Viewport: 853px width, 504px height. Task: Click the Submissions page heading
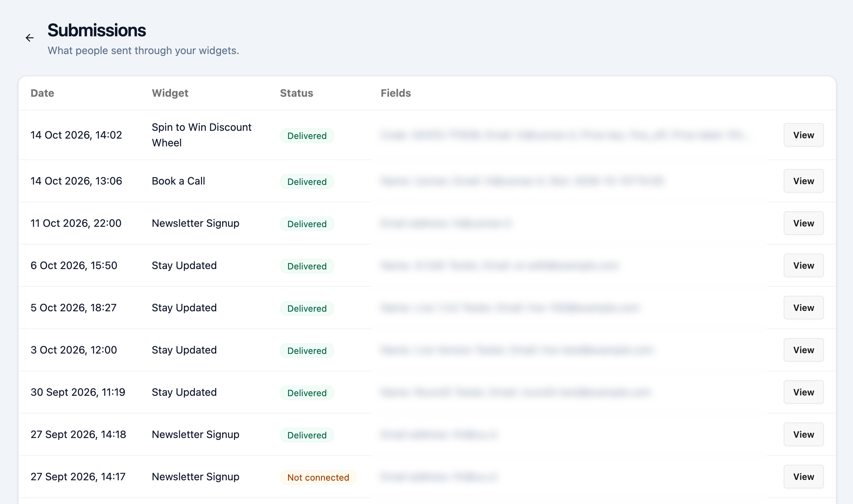coord(97,30)
